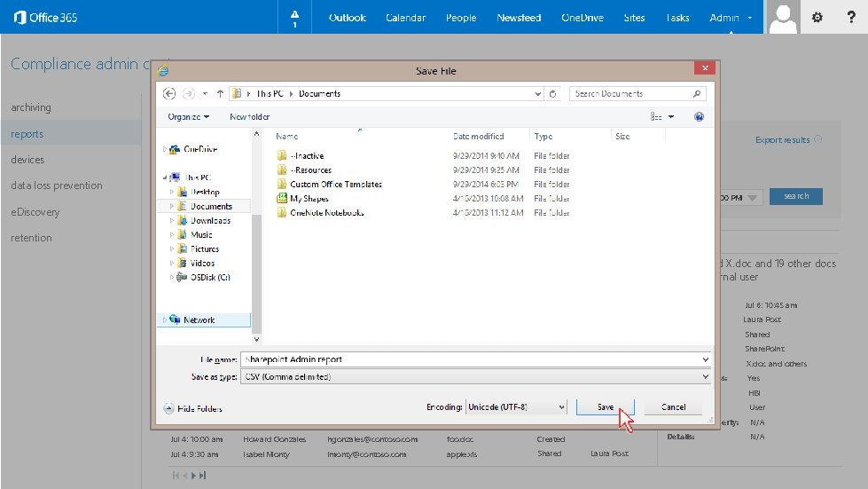
Task: Go back in Save File dialog
Action: tap(169, 93)
